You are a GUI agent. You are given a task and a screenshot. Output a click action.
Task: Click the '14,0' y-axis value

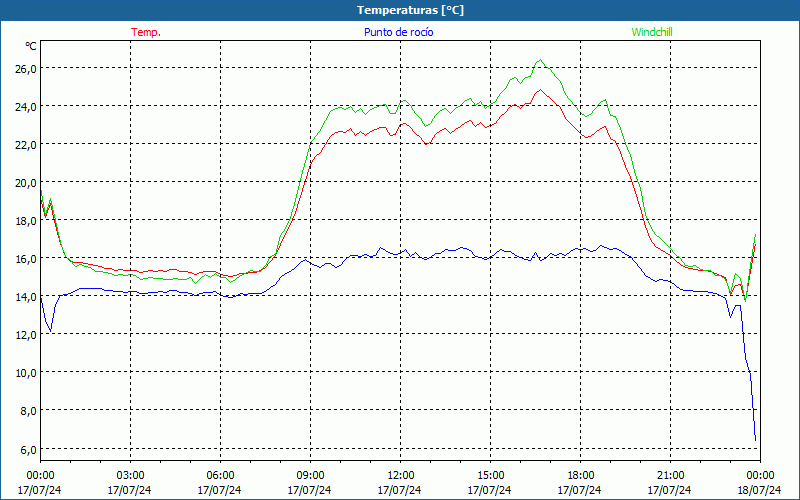click(26, 296)
